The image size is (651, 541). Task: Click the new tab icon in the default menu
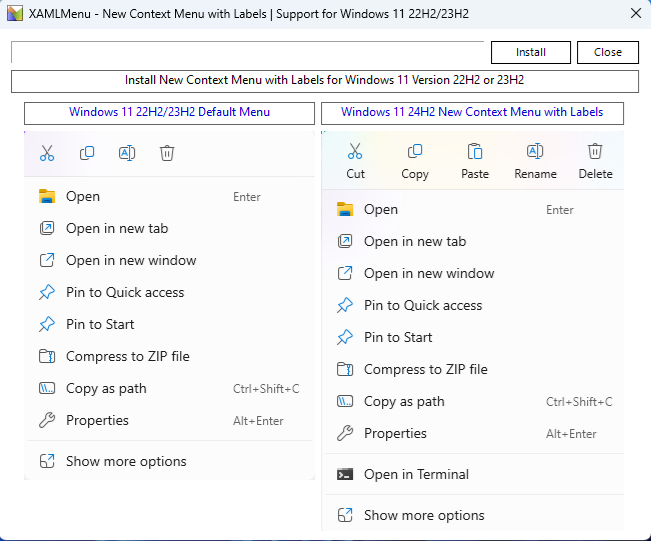pos(47,228)
